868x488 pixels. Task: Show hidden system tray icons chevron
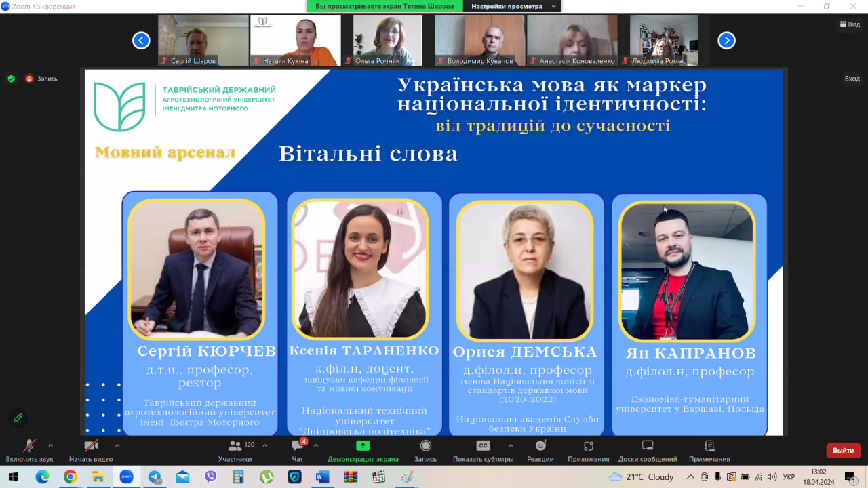pyautogui.click(x=691, y=477)
